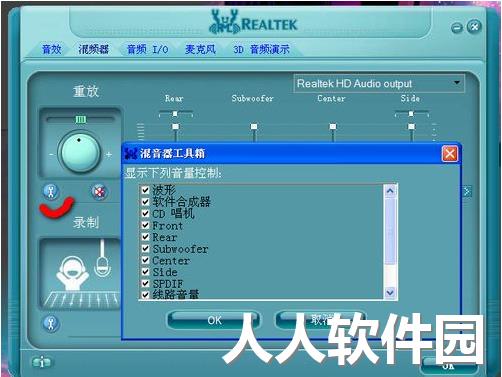Click the Realtek crab logo
Image resolution: width=502 pixels, height=377 pixels.
[x=225, y=22]
